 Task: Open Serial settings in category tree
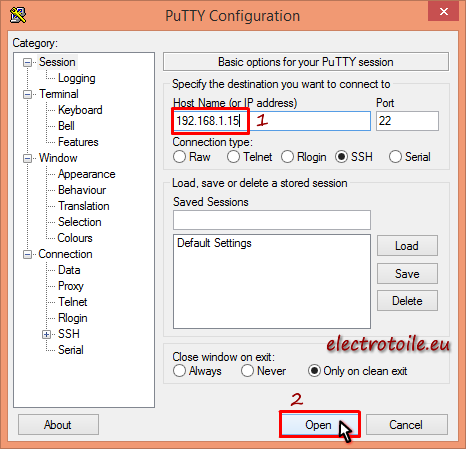pos(71,350)
